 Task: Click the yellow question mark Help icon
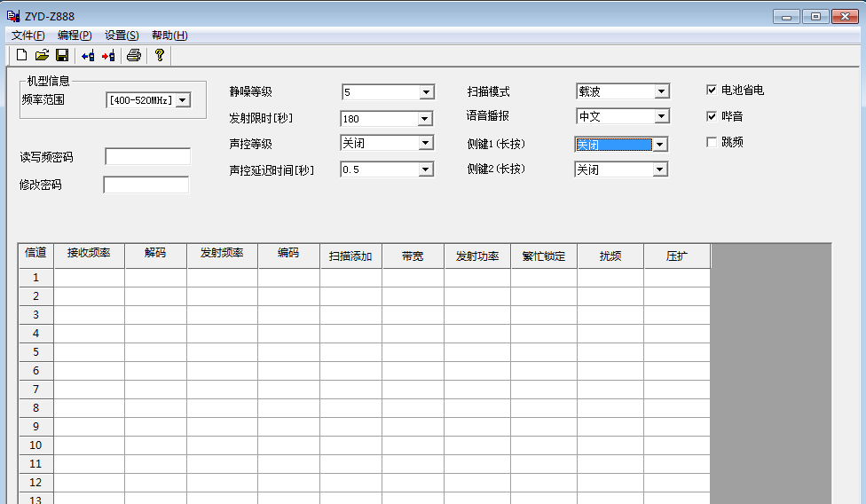coord(160,56)
